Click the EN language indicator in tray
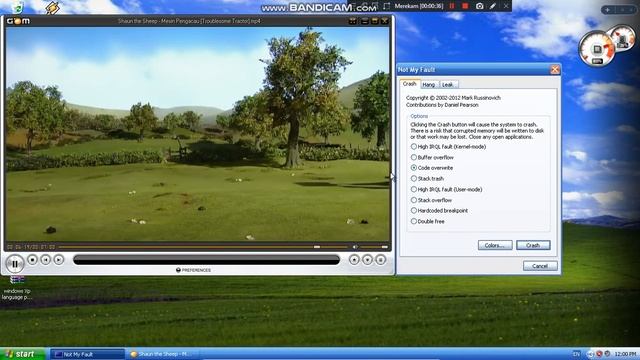The width and height of the screenshot is (640, 360). [x=576, y=354]
